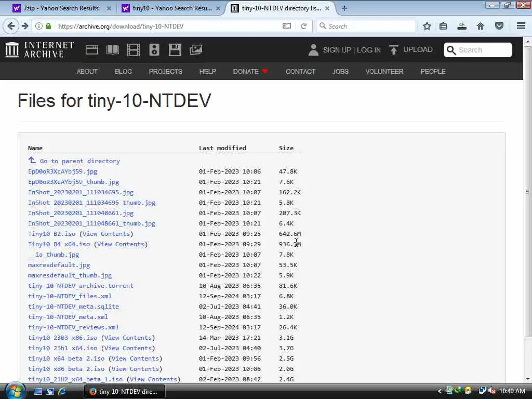Screen dimensions: 532x399
Task: Toggle reader view icon in address bar
Action: point(287,26)
